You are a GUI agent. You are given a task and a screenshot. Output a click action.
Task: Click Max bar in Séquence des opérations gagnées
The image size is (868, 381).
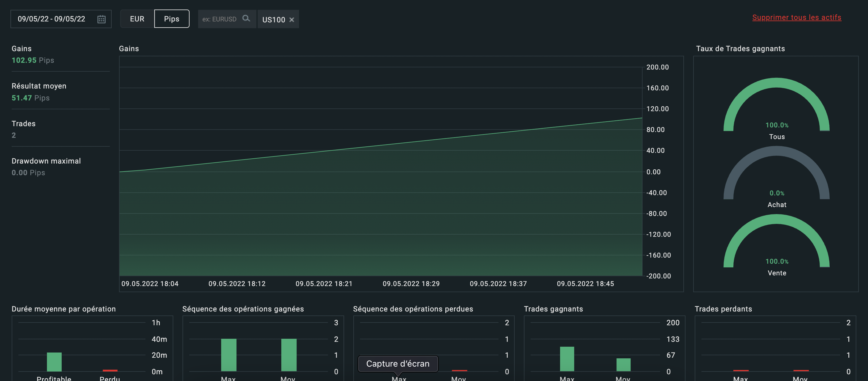229,355
